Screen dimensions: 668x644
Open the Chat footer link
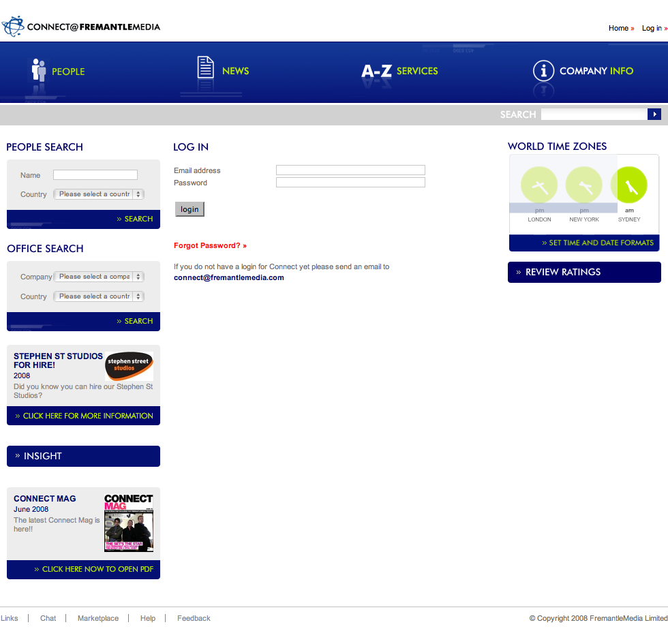(x=48, y=618)
